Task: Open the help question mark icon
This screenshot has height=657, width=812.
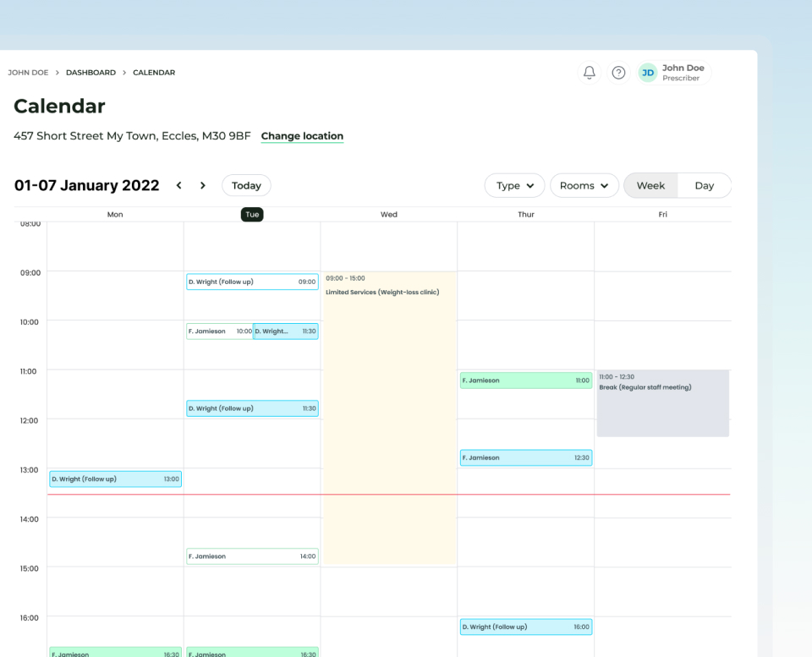Action: pyautogui.click(x=618, y=73)
